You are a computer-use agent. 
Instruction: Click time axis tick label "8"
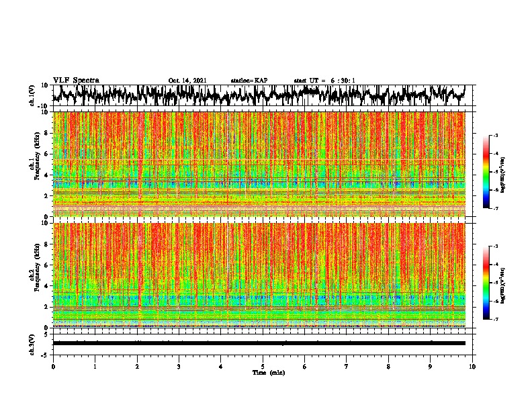click(388, 367)
